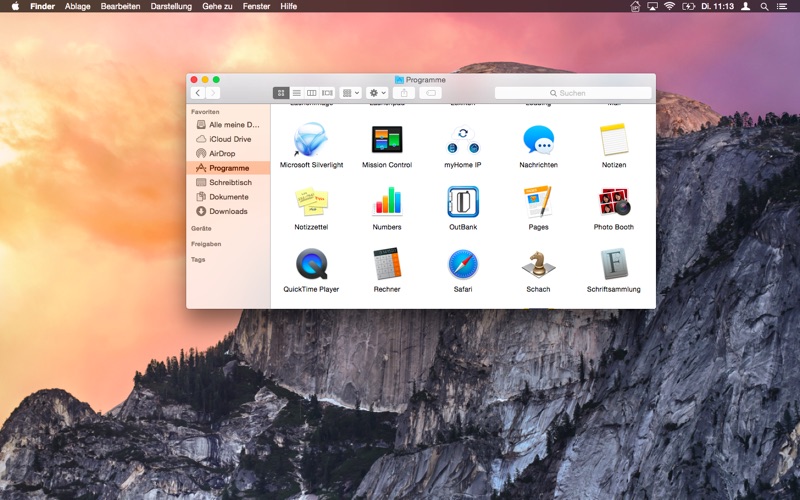Open the Nachrichten app

(x=538, y=139)
